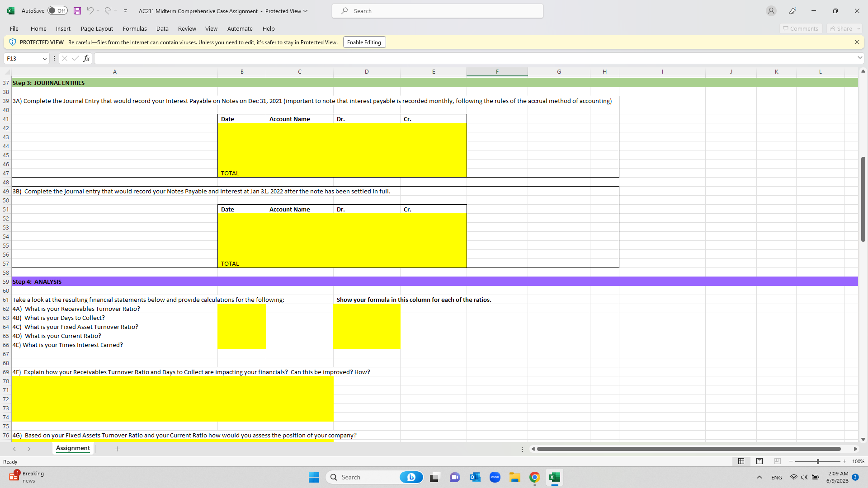Select the Page Layout view icon in status bar

tap(759, 461)
